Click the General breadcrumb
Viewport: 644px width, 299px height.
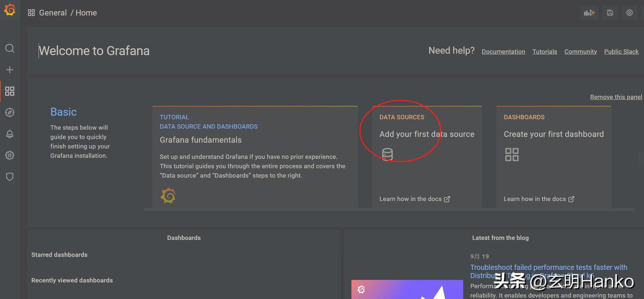tap(53, 13)
